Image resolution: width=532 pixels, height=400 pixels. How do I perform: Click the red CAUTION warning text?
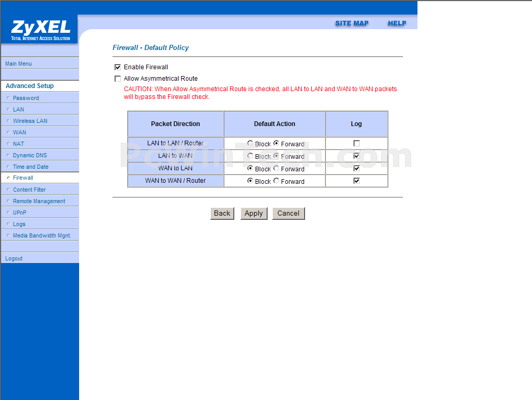[260, 93]
